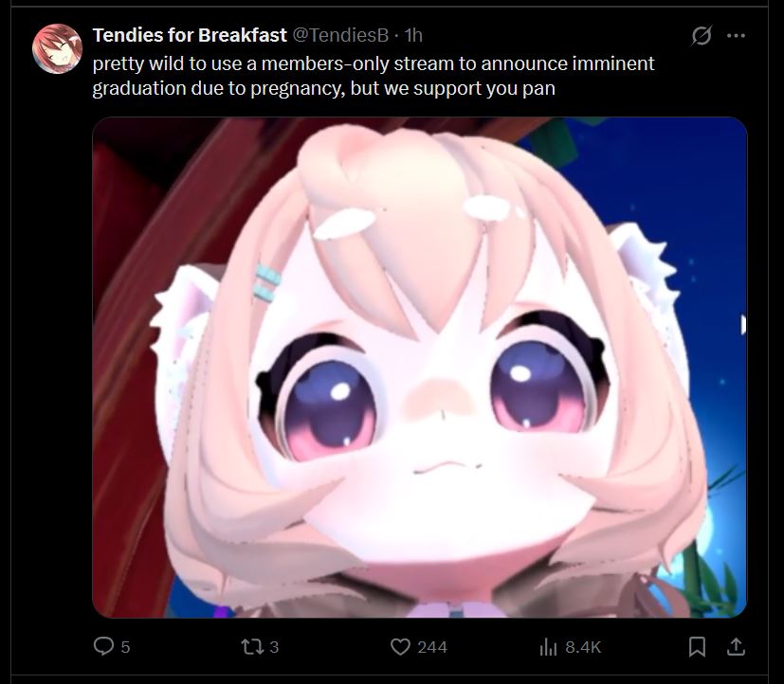Bookmark this post
784x684 pixels.
[x=697, y=646]
